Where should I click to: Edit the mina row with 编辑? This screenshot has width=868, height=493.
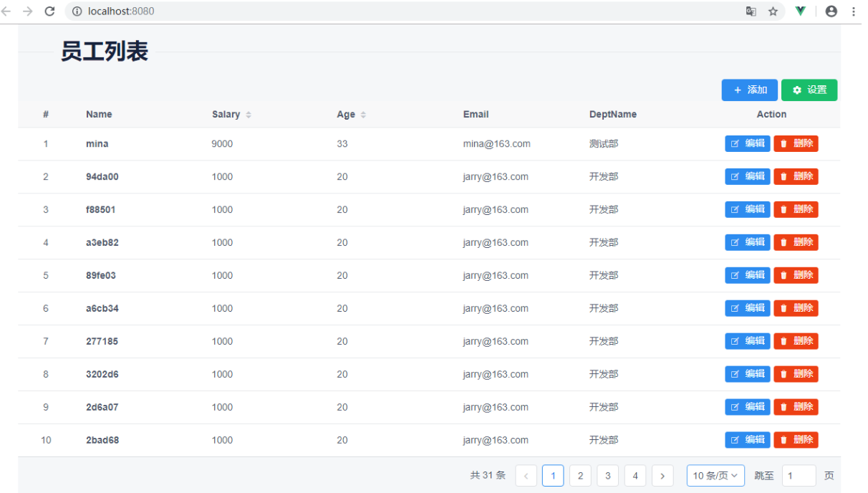[748, 143]
